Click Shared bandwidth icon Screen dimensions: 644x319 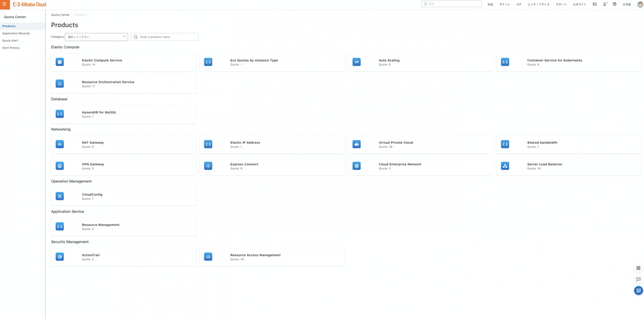tap(505, 144)
